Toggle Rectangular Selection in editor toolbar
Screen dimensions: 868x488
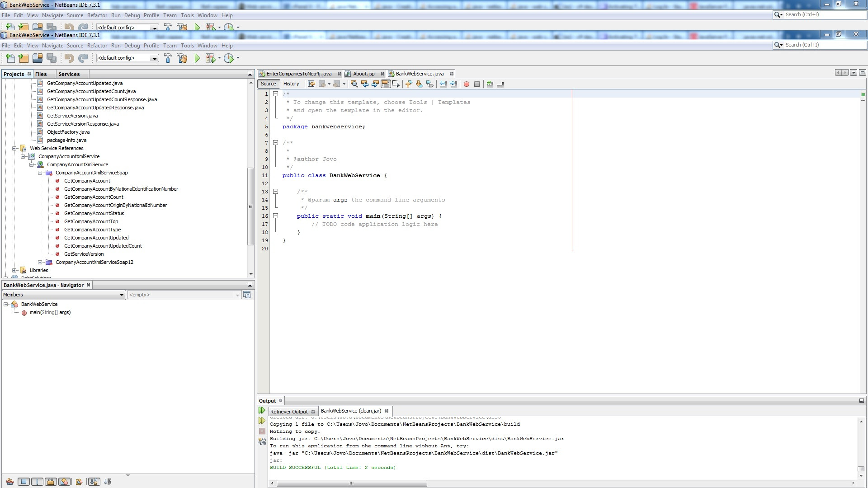396,84
